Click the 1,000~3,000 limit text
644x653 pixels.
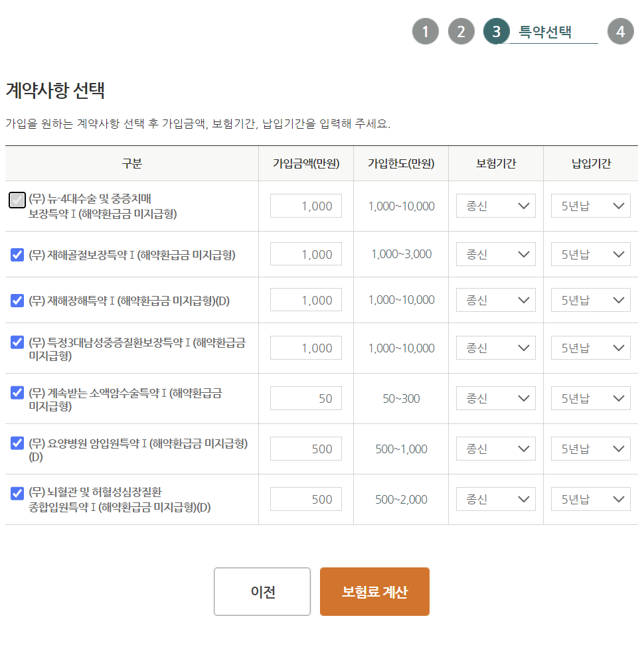point(401,254)
